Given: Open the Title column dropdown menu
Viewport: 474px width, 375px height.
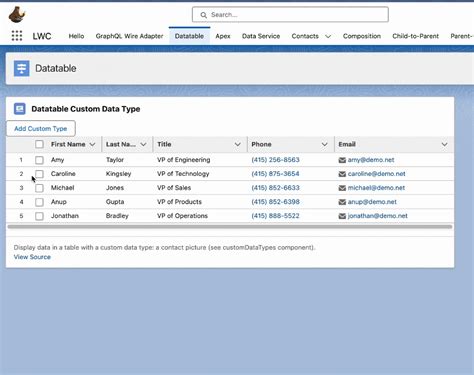Looking at the screenshot, I should coord(238,144).
